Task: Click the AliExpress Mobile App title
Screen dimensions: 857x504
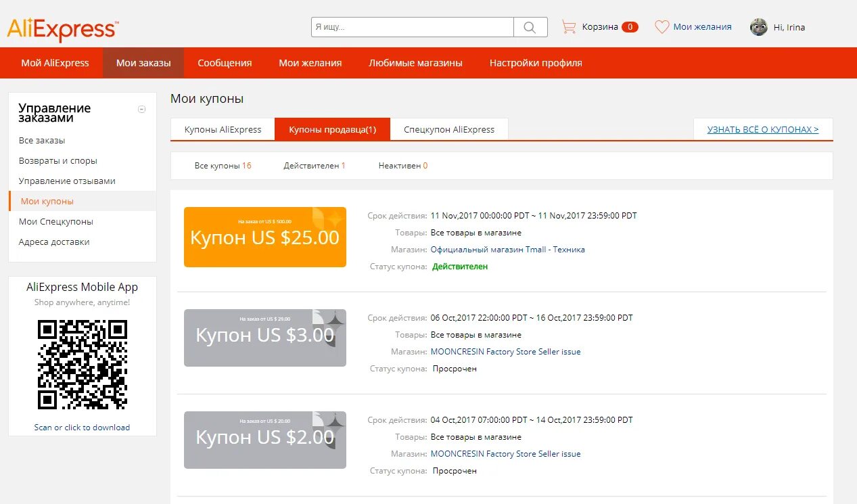Action: pyautogui.click(x=83, y=287)
